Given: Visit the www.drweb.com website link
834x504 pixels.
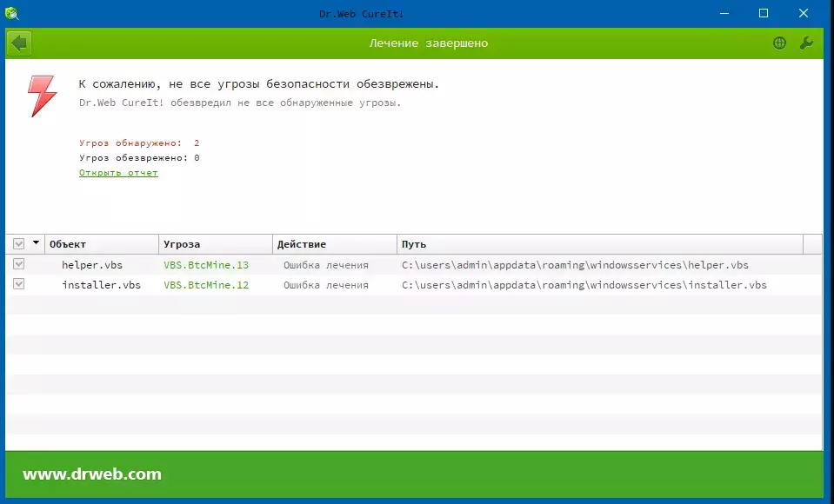Looking at the screenshot, I should 92,474.
